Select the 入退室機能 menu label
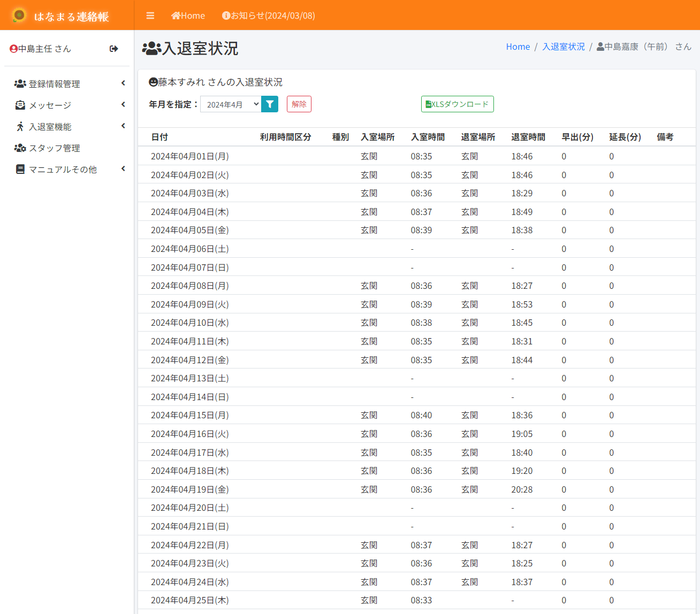Image resolution: width=700 pixels, height=614 pixels. [x=50, y=127]
